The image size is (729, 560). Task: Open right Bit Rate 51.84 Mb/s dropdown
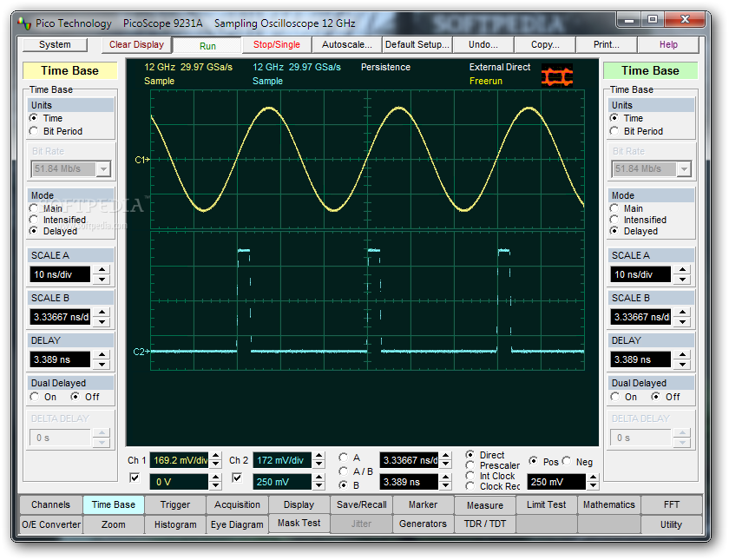684,168
